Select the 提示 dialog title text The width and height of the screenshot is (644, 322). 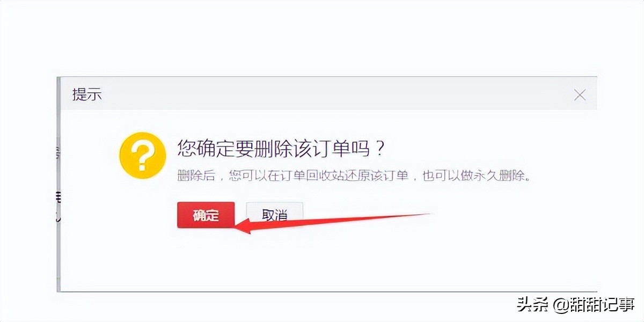tap(87, 95)
